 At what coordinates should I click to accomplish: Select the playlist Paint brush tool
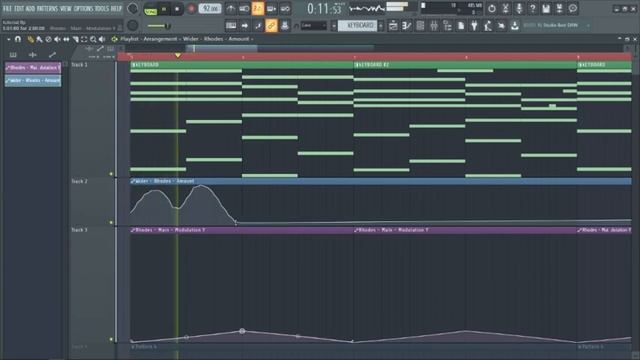[x=39, y=40]
